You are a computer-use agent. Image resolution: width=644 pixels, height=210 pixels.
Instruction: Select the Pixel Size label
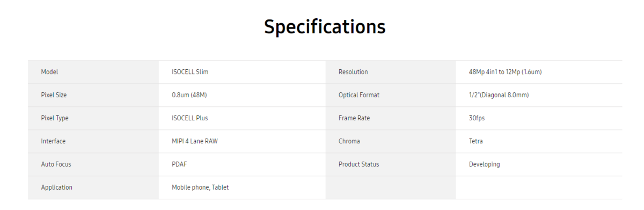pyautogui.click(x=54, y=95)
